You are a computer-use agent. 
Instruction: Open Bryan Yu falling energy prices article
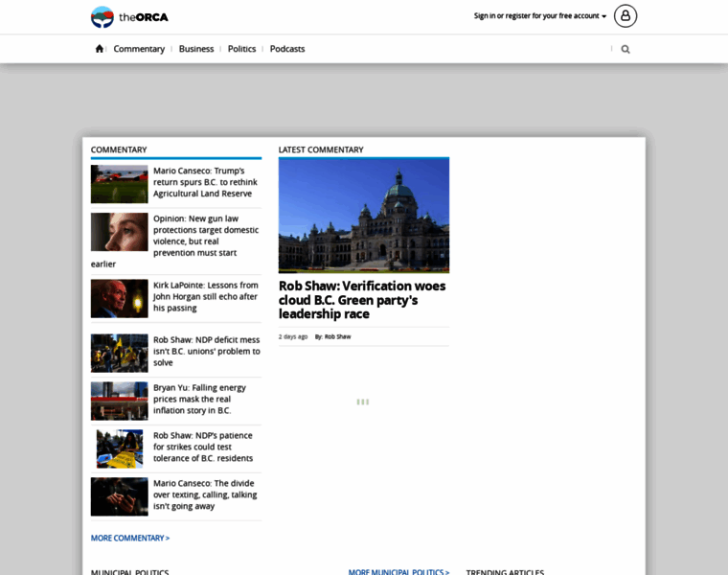coord(199,399)
